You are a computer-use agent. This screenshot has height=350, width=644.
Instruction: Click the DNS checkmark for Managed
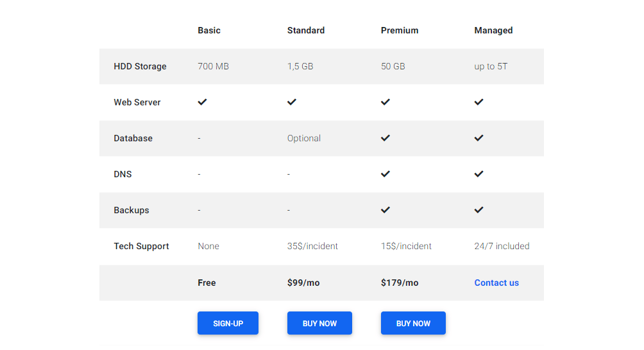(x=479, y=174)
